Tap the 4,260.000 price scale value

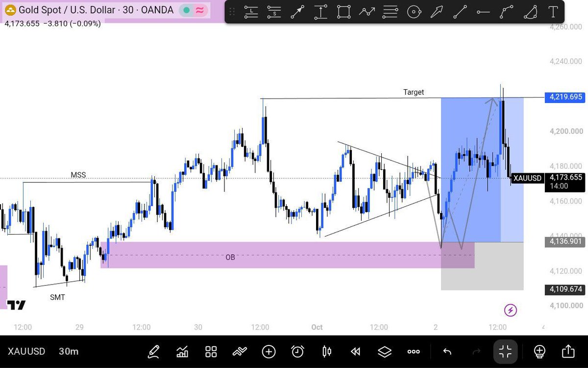[565, 27]
